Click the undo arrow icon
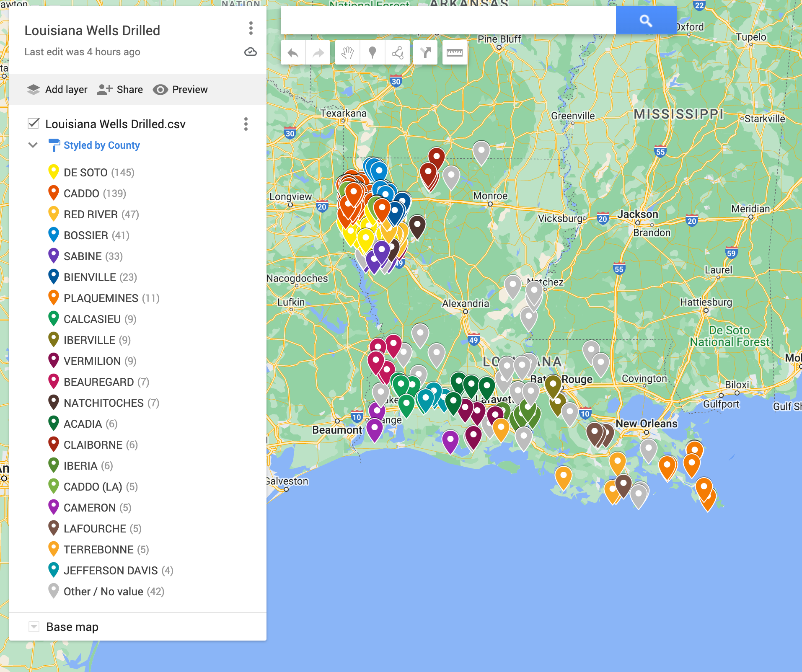The image size is (802, 672). click(x=293, y=52)
